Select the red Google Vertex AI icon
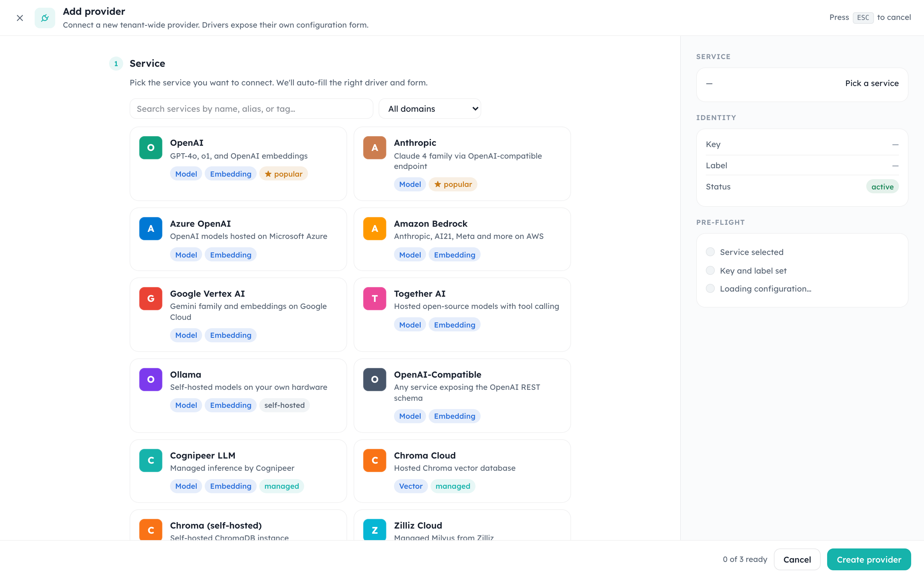 [x=151, y=299]
